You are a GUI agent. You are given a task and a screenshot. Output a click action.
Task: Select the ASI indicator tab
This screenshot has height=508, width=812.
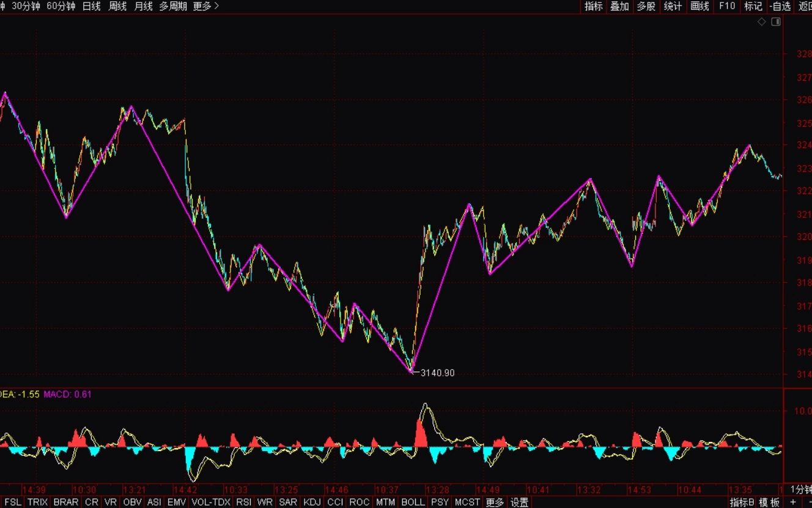(x=155, y=502)
